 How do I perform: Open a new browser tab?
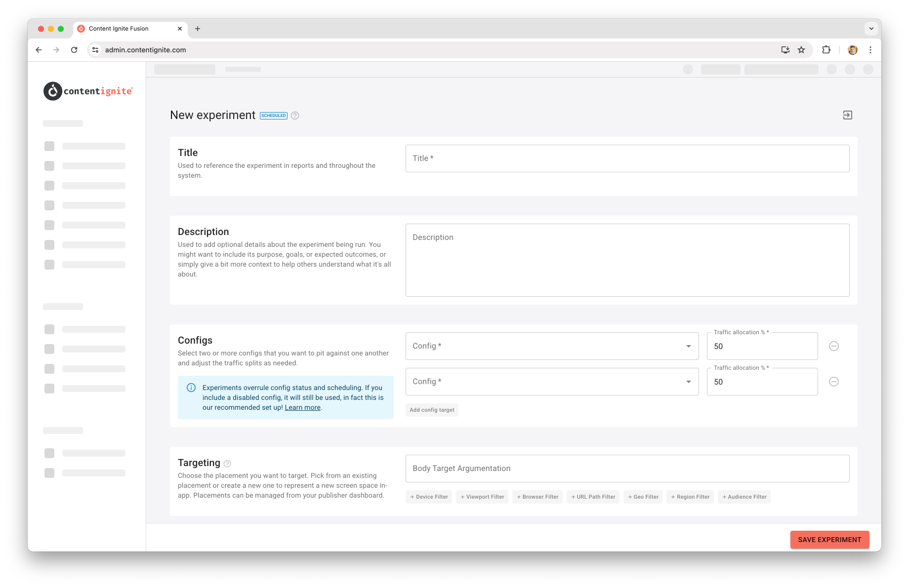pos(198,29)
